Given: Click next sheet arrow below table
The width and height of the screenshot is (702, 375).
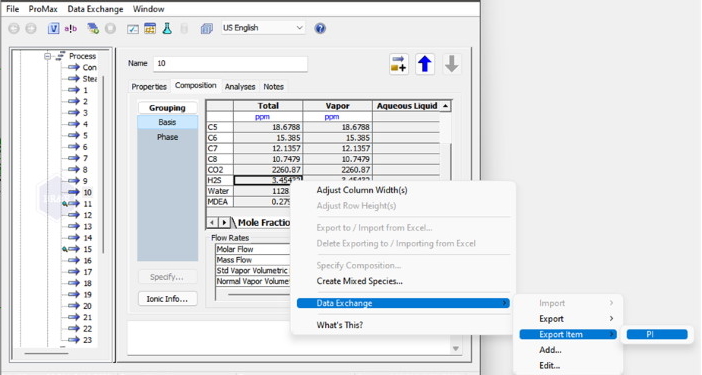Looking at the screenshot, I should pyautogui.click(x=224, y=222).
